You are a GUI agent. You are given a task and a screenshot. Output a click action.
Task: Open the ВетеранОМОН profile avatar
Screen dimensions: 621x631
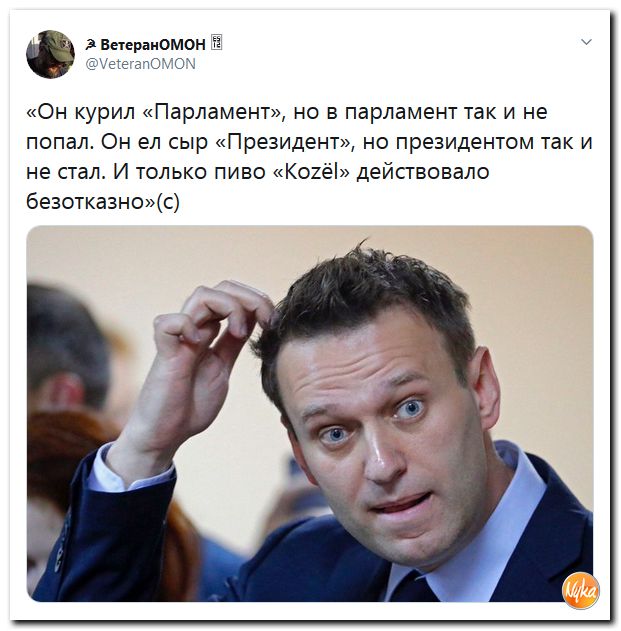point(51,54)
